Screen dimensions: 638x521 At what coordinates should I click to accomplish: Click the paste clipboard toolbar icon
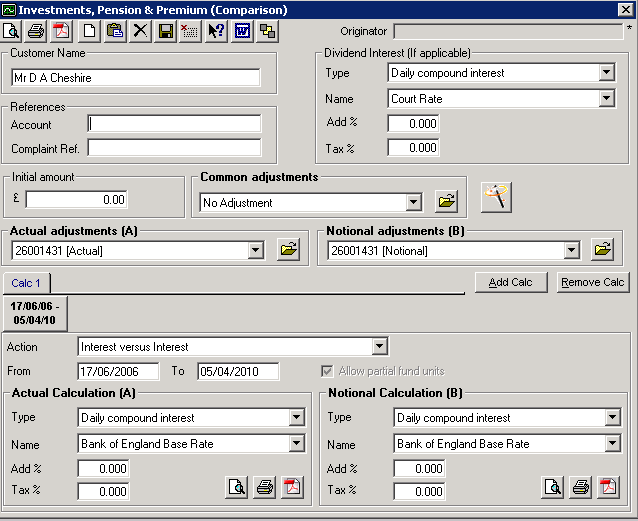[x=115, y=31]
